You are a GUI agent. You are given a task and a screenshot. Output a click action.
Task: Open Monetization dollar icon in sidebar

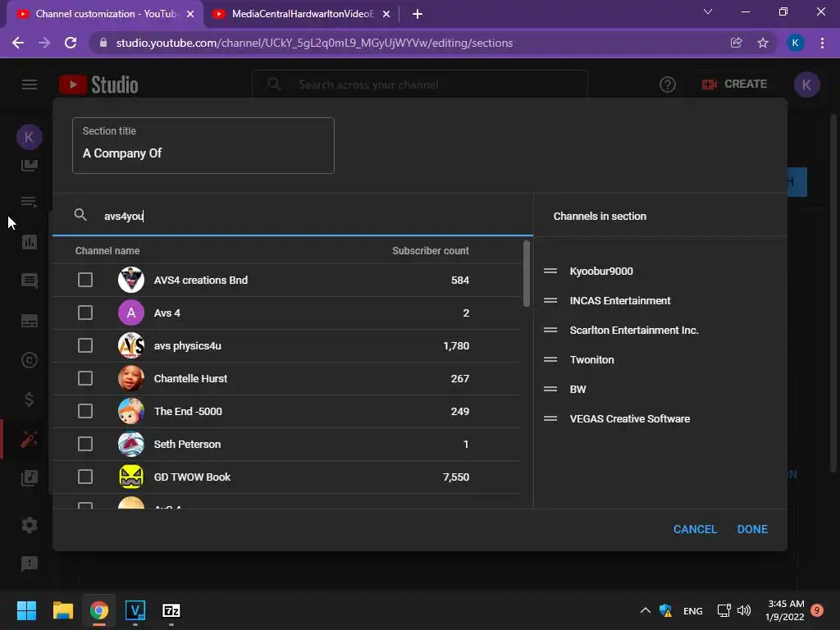coord(29,399)
